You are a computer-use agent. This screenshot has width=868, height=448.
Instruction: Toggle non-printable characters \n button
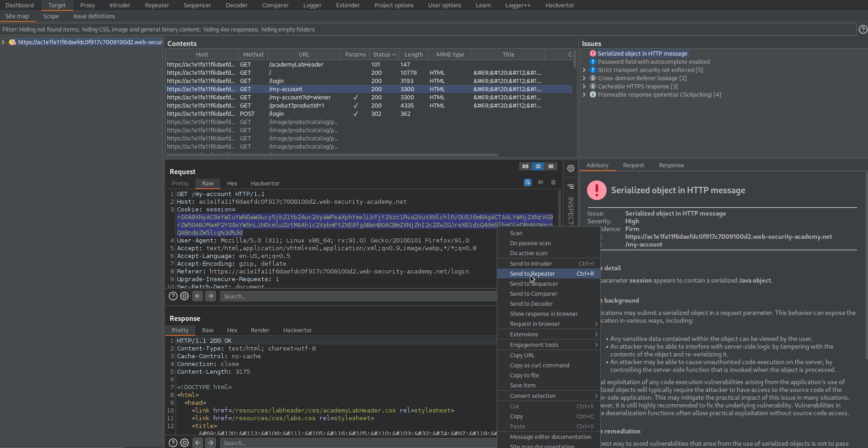coord(541,182)
